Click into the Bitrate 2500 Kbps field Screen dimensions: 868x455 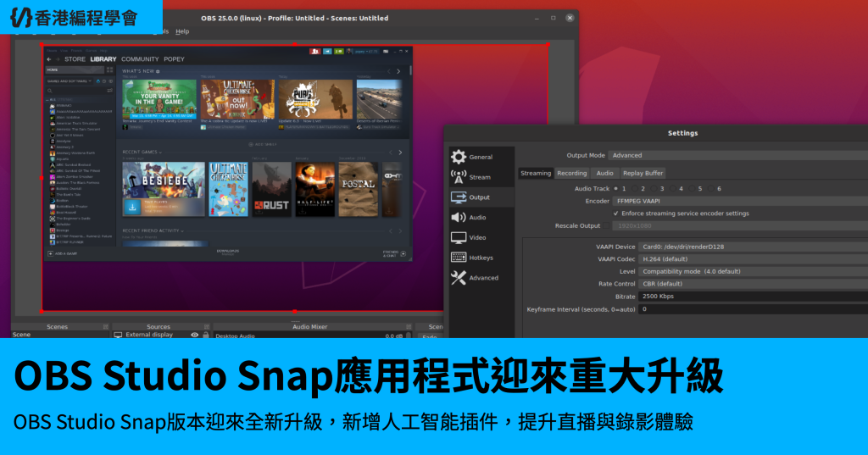pyautogui.click(x=753, y=297)
